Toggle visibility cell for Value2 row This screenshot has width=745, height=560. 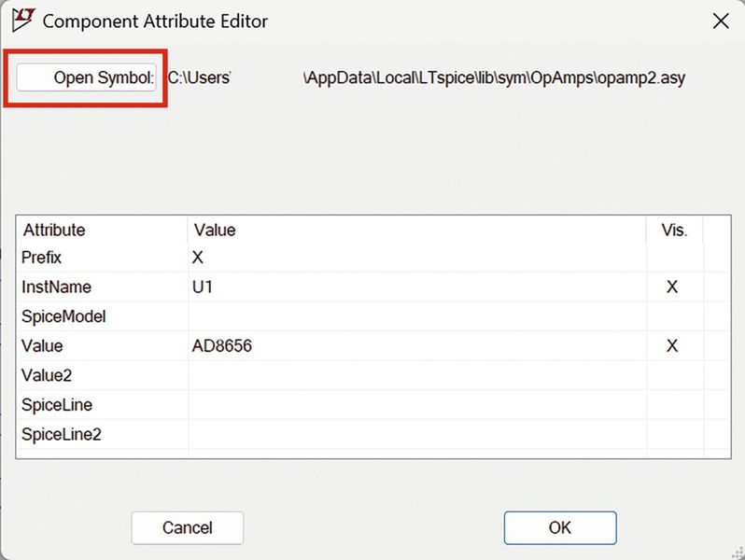point(675,375)
